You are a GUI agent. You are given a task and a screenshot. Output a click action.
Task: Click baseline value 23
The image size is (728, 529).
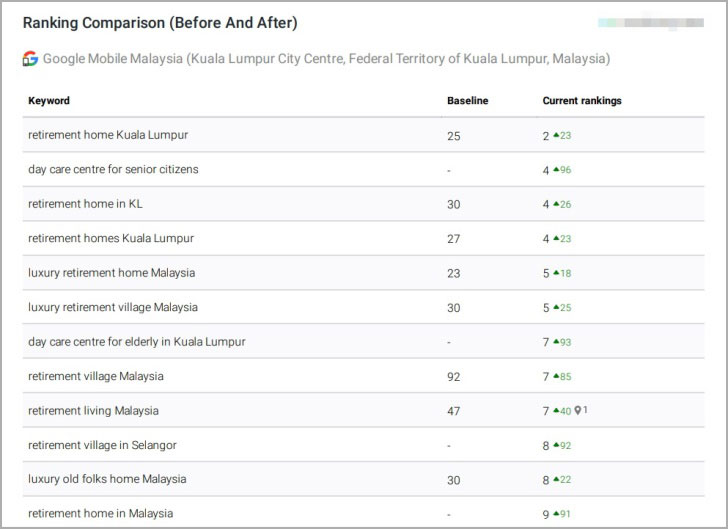454,273
